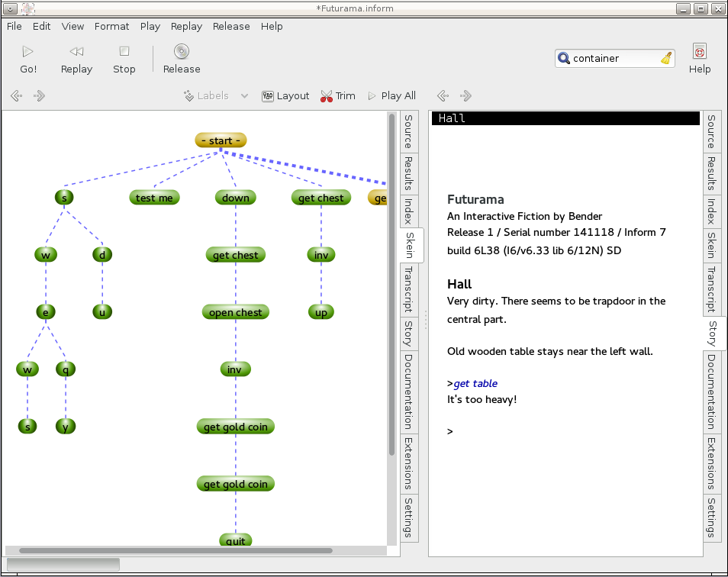Click the Stop icon in toolbar
The width and height of the screenshot is (728, 577).
point(124,51)
